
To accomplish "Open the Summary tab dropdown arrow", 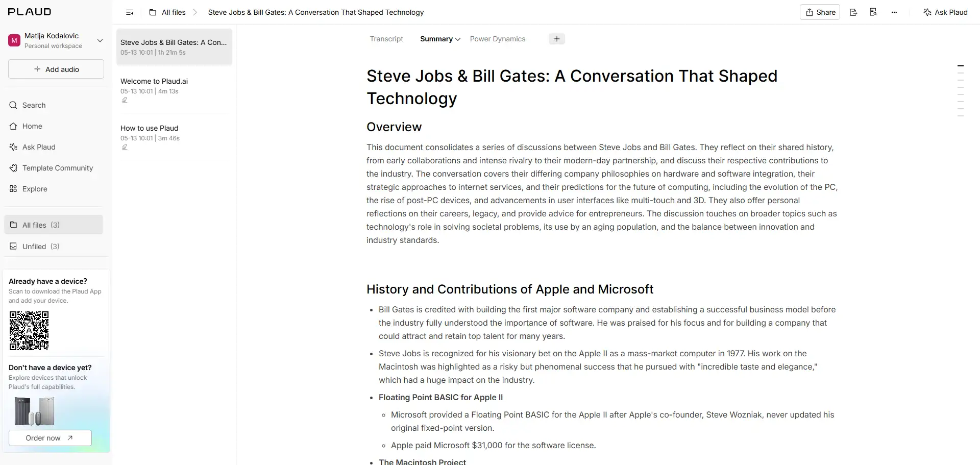I will [458, 39].
